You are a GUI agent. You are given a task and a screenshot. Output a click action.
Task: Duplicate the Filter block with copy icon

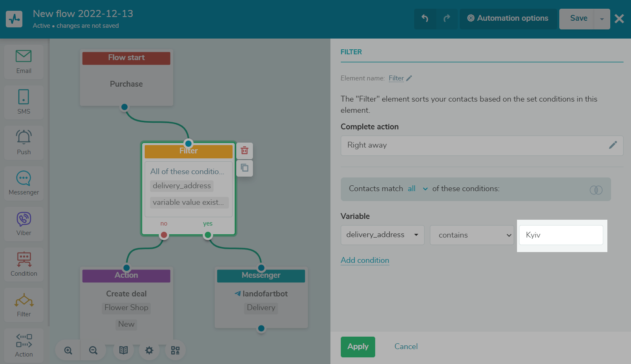(245, 168)
